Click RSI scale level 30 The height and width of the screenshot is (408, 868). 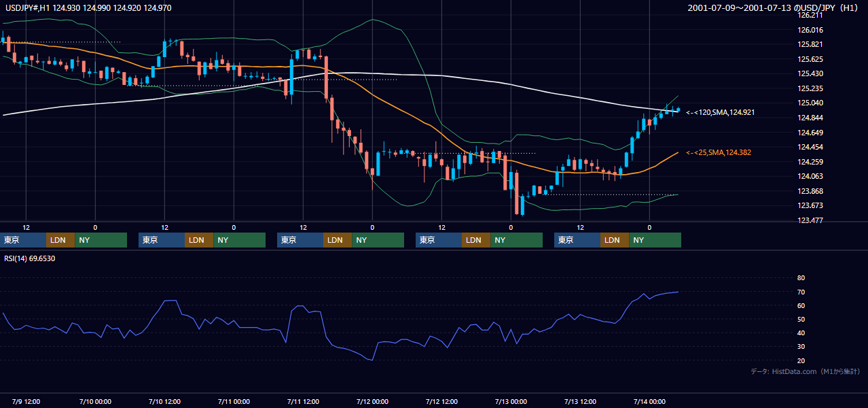click(x=801, y=347)
